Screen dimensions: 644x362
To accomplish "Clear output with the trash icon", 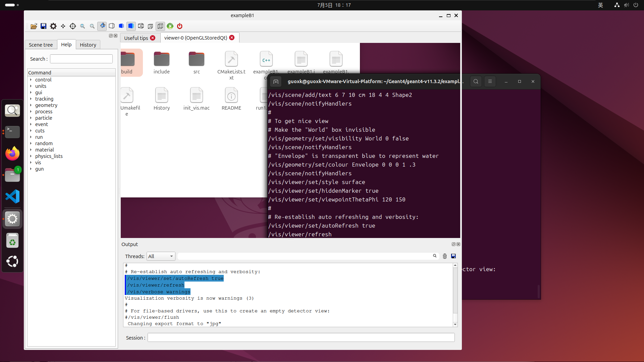I will (445, 256).
